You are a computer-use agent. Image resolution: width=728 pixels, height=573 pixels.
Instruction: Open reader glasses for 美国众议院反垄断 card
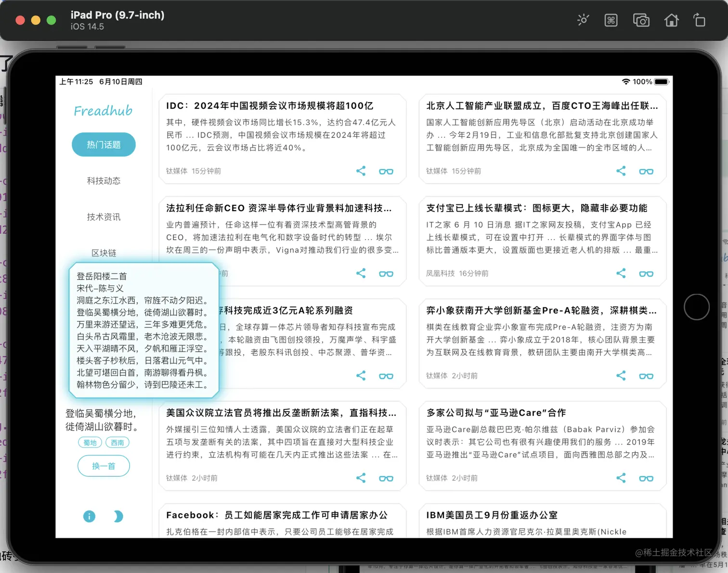[x=386, y=478]
